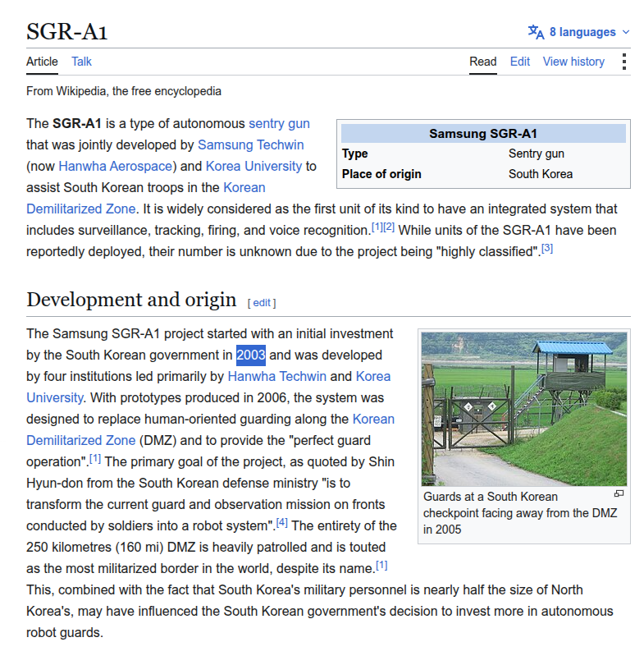Click the Place of origin infobox label
This screenshot has width=644, height=665.
tap(381, 174)
